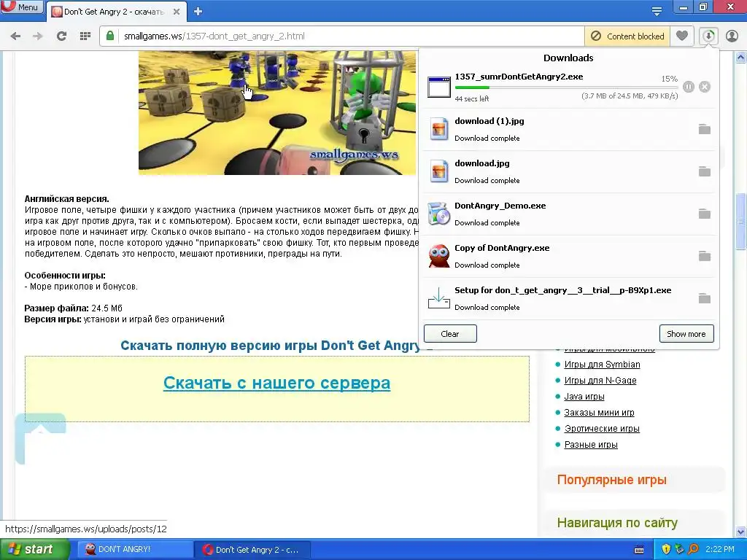Screen dimensions: 747x560
Task: Click the magnifier tray icon
Action: click(694, 549)
